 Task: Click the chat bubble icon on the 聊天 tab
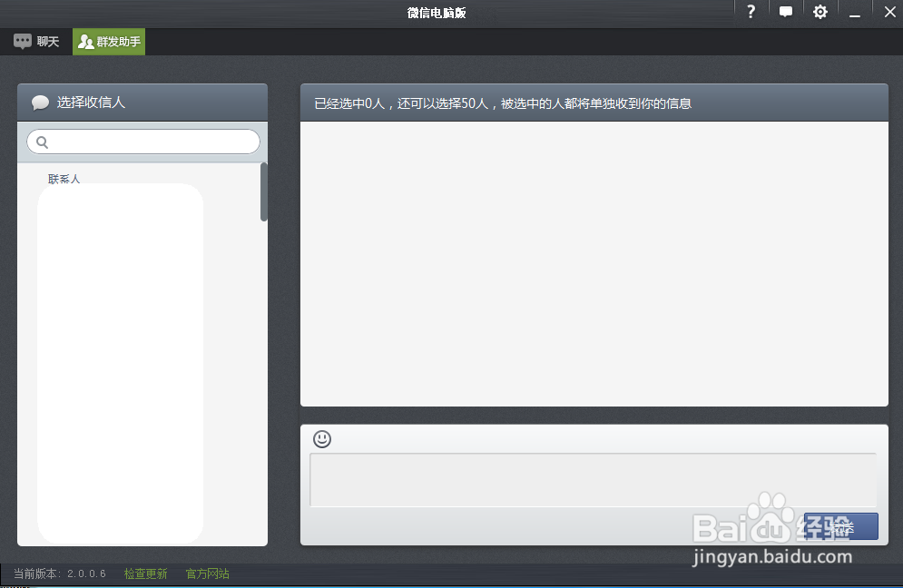click(x=22, y=41)
